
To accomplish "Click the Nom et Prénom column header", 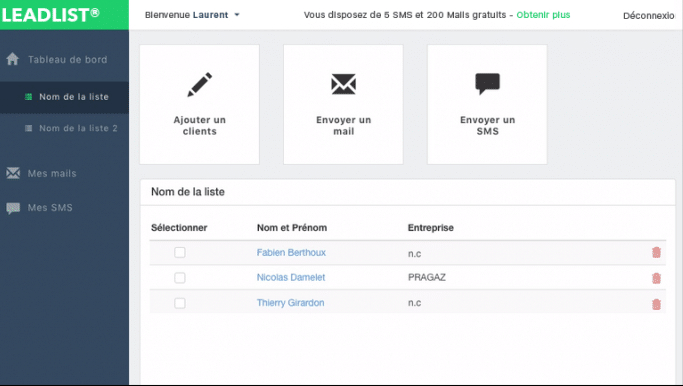I will click(292, 227).
